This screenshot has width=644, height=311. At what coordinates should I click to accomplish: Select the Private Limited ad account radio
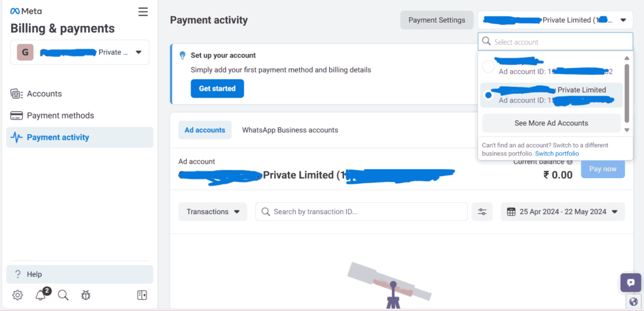click(x=489, y=95)
